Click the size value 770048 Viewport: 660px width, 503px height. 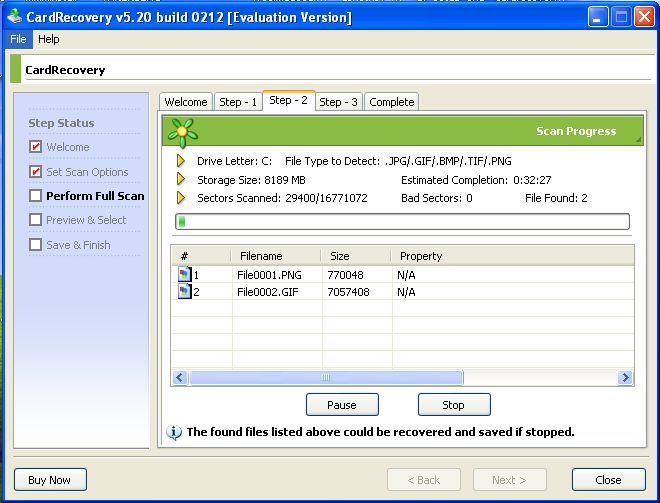click(346, 275)
